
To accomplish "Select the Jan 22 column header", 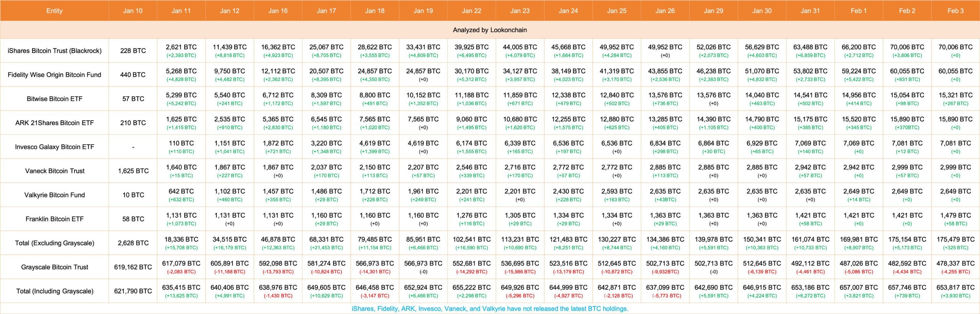I will pyautogui.click(x=472, y=11).
